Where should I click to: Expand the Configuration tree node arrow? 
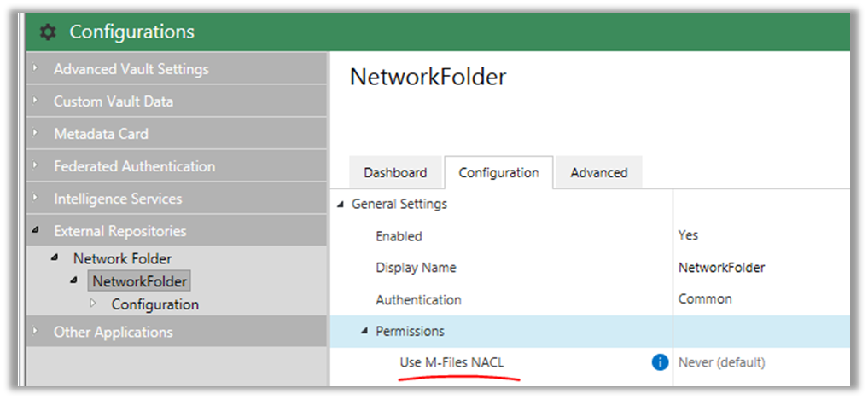(x=93, y=304)
